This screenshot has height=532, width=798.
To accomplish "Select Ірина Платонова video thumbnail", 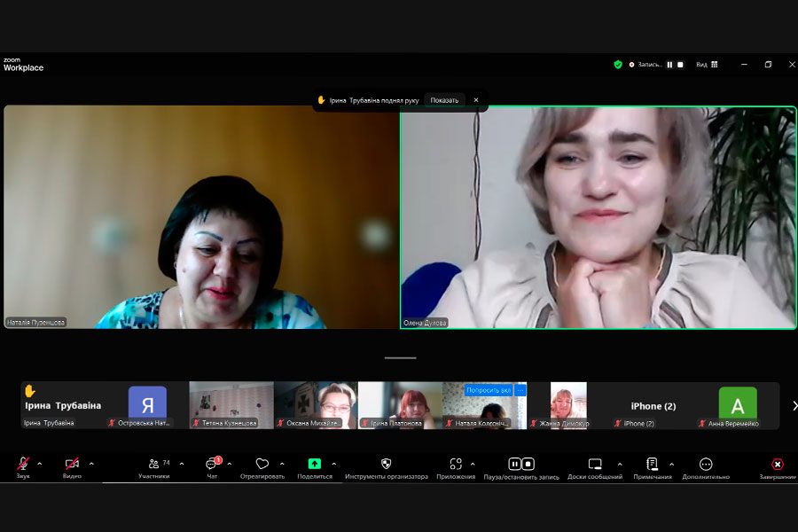I will click(x=401, y=405).
